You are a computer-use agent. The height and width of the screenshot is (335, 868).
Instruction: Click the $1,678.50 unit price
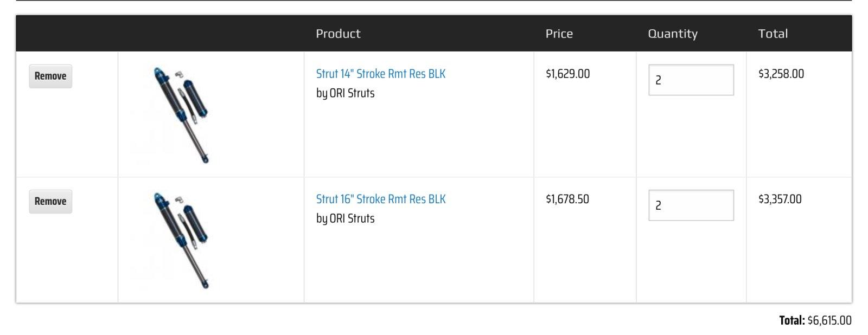[567, 199]
